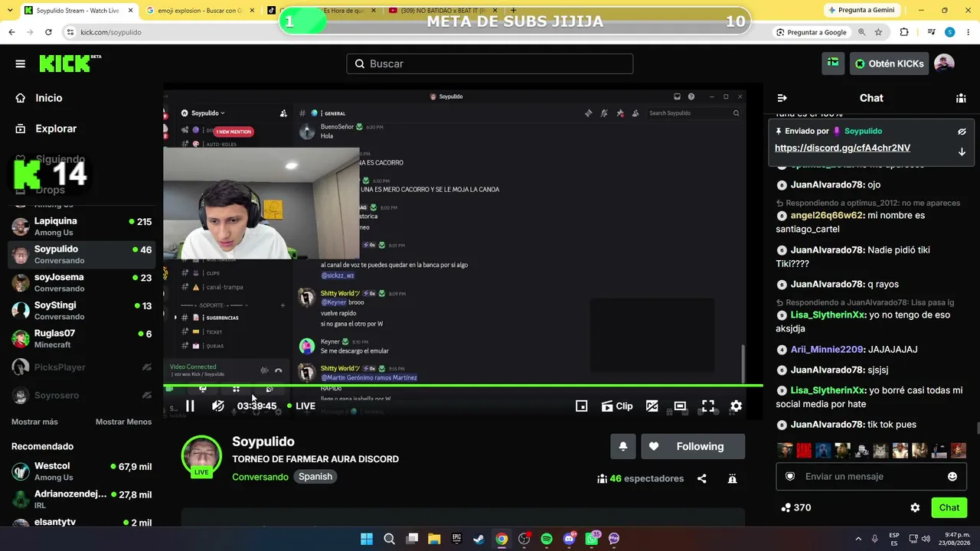
Task: Open WhatsApp from the taskbar
Action: click(592, 539)
